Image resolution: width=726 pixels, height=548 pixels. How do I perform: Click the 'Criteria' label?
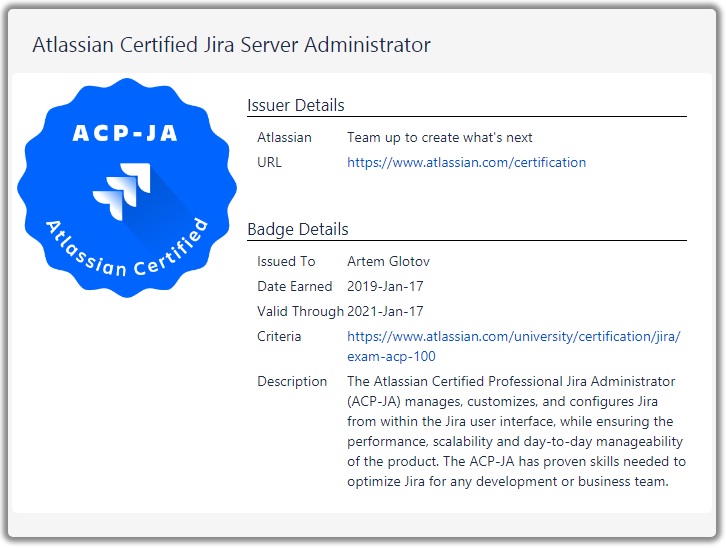(x=279, y=336)
